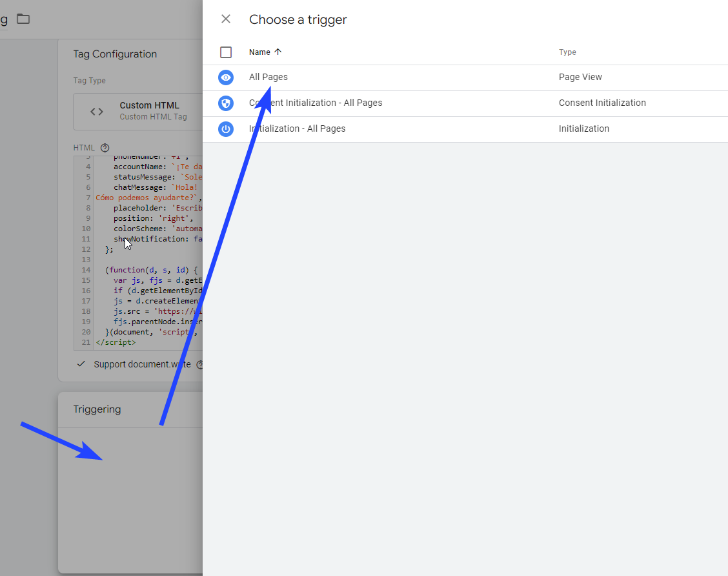Click the Triggering section heading

click(97, 409)
